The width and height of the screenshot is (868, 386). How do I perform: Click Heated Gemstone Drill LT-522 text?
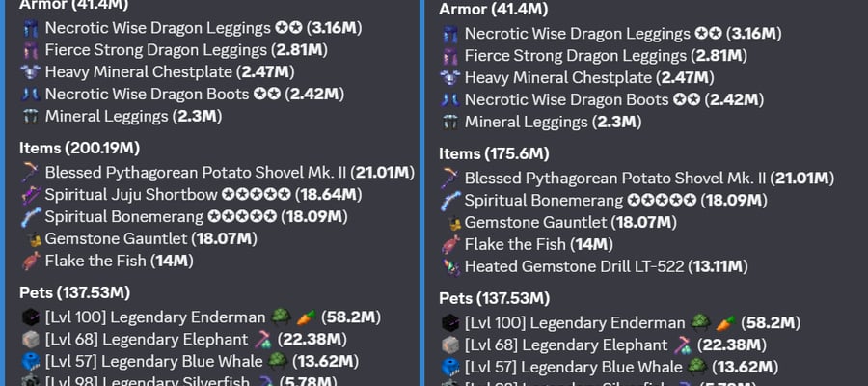coord(574,267)
